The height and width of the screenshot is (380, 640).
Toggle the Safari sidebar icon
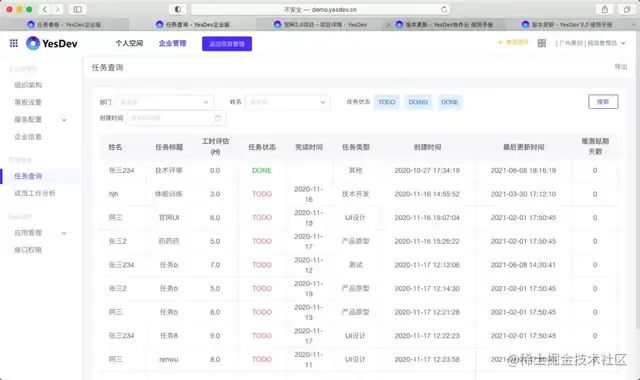point(77,9)
